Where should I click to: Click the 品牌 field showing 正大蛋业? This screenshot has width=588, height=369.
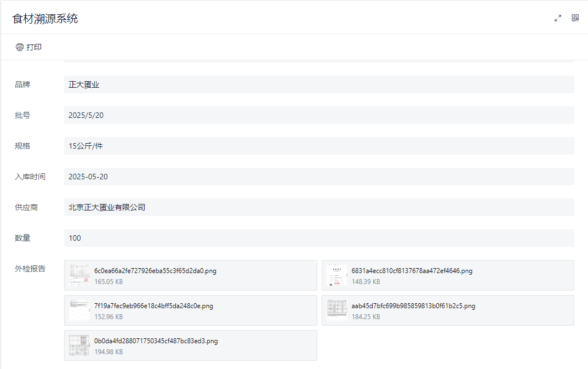pos(319,84)
